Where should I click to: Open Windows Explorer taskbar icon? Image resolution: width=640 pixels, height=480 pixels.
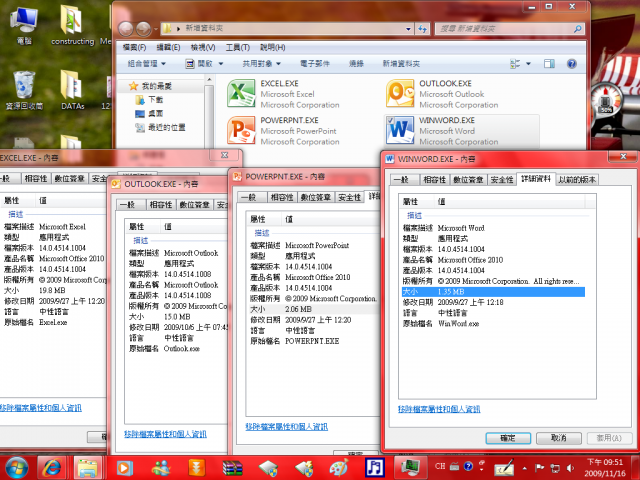[87, 468]
